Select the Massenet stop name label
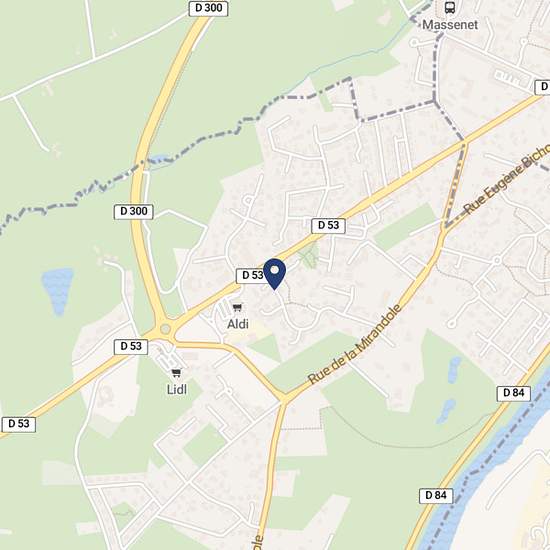Viewport: 550px width, 550px height. pyautogui.click(x=450, y=25)
